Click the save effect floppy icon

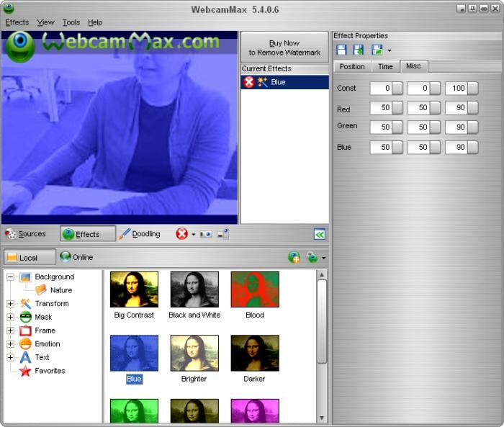(x=341, y=50)
